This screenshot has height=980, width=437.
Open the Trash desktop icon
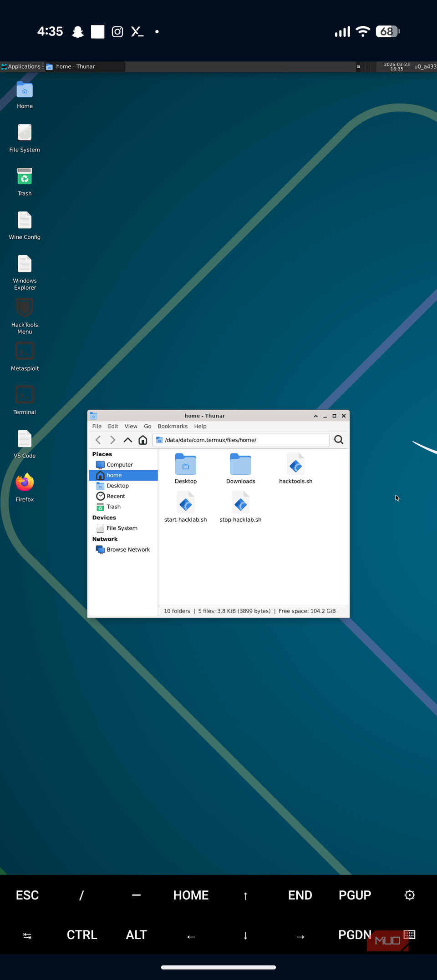click(25, 182)
